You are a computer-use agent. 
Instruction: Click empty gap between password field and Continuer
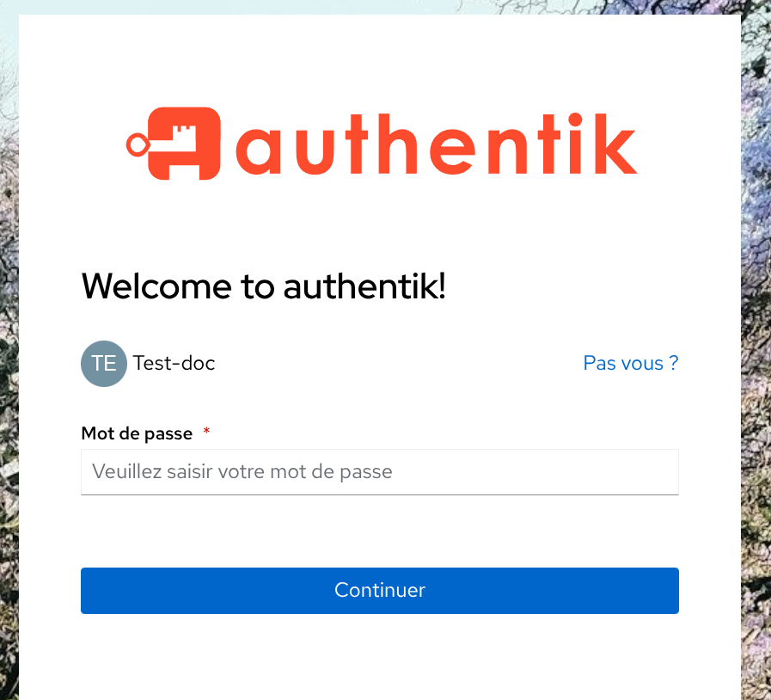[x=379, y=531]
